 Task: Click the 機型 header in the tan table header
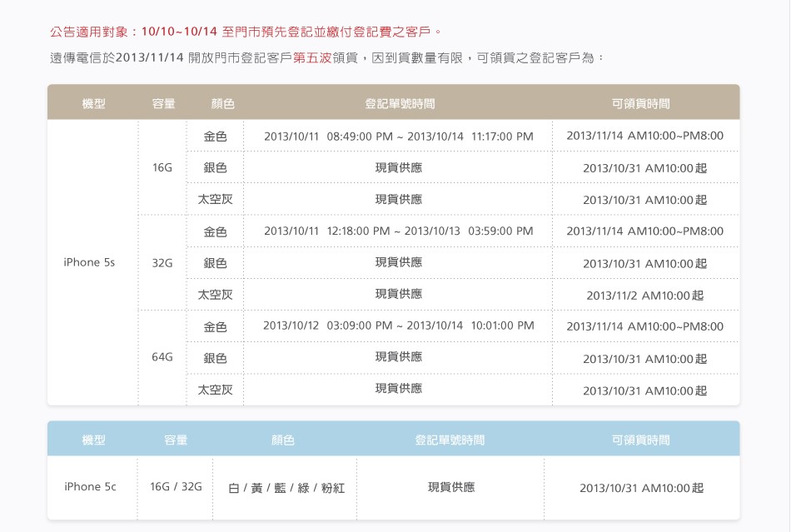pos(94,103)
